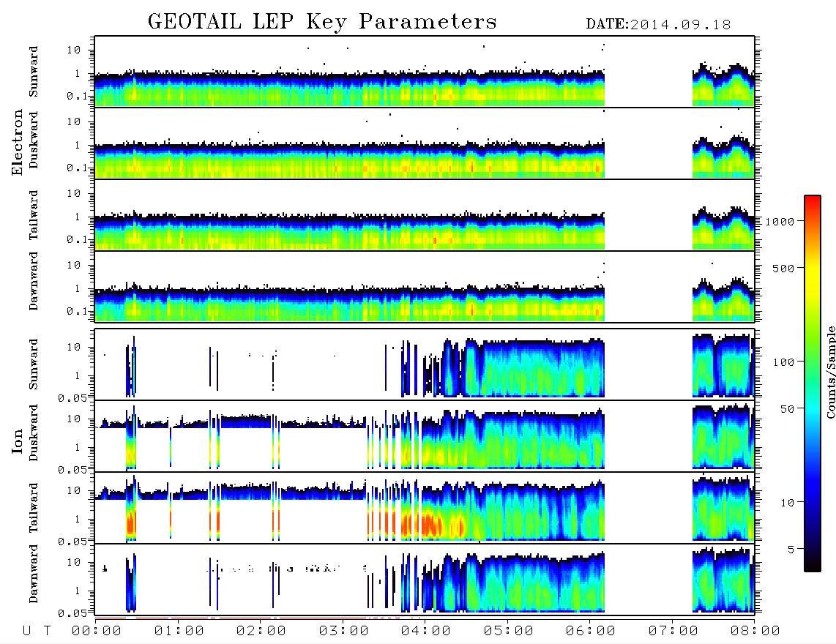Click the Electron Dawnward spectrogram panel
The image size is (836, 644).
[x=425, y=286]
